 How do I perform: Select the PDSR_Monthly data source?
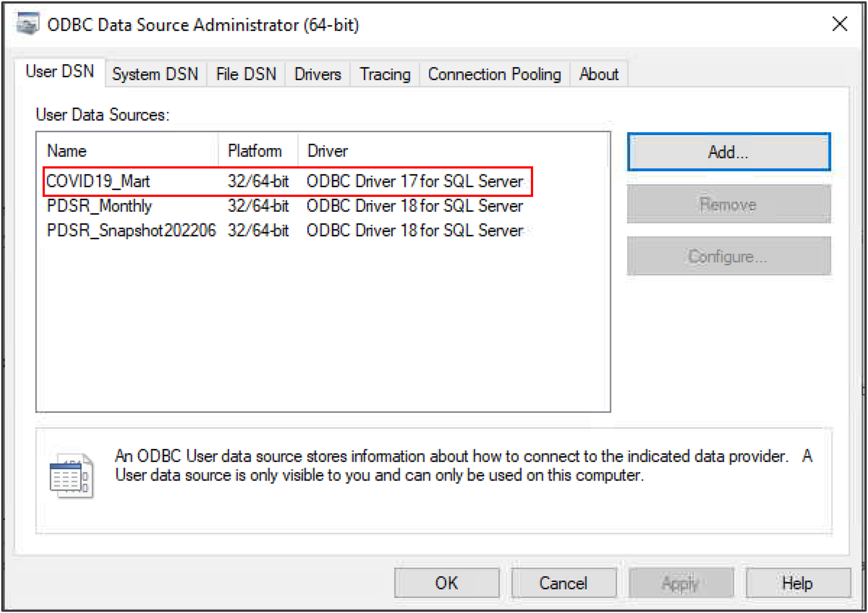99,206
